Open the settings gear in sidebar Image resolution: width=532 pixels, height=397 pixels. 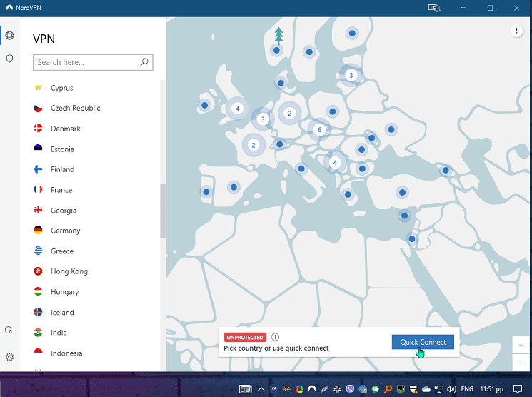click(x=9, y=356)
